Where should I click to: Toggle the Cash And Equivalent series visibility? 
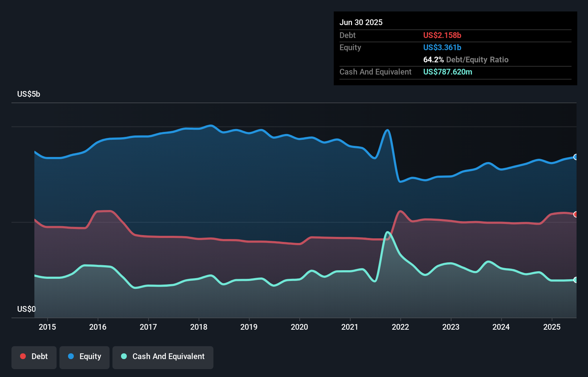[x=163, y=357]
